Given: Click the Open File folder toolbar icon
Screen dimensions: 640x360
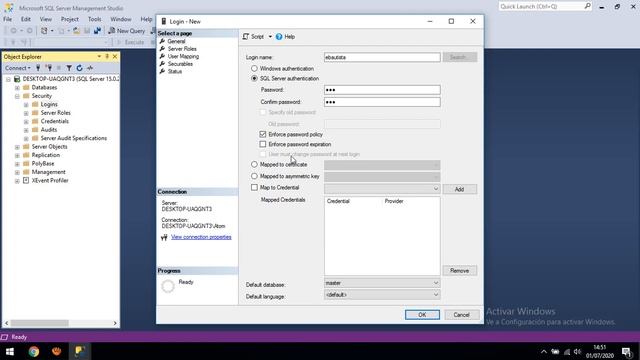Looking at the screenshot, I should pos(76,31).
